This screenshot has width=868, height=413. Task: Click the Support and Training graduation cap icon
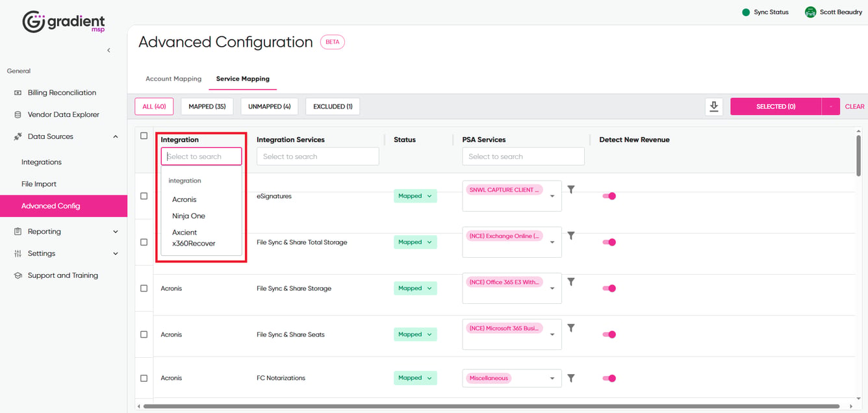18,276
